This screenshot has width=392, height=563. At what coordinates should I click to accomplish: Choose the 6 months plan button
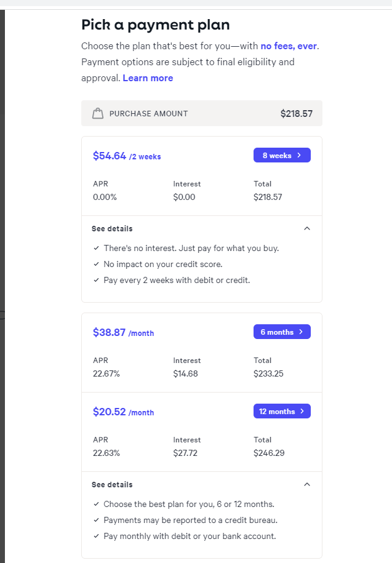(282, 332)
